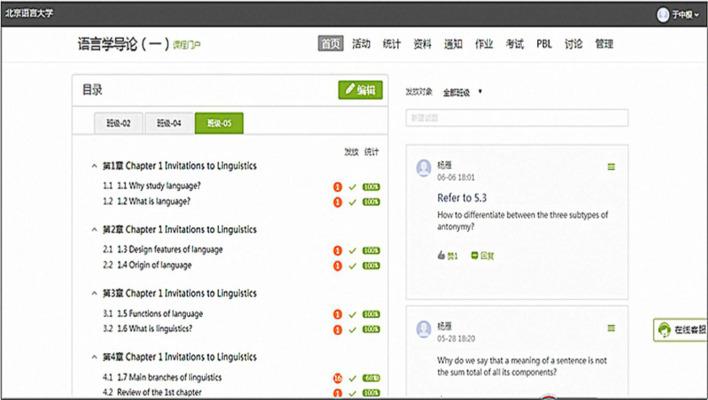
Task: Open the green menu icon on the 06-06 post
Action: click(x=611, y=166)
